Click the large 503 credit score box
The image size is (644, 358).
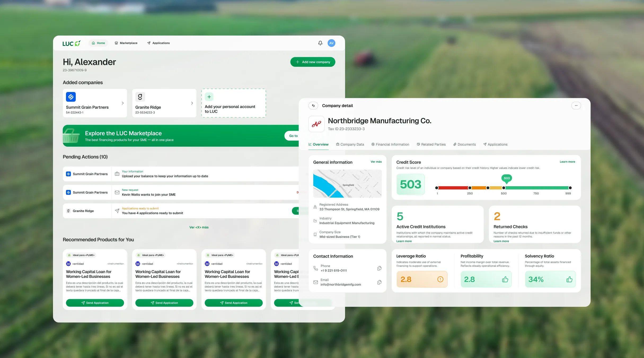pos(411,185)
